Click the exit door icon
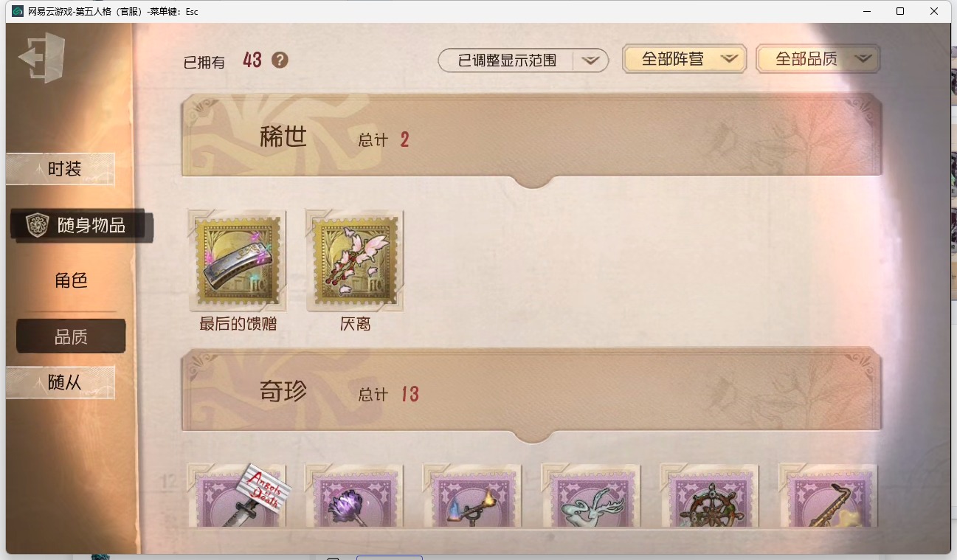The image size is (957, 560). (x=41, y=57)
